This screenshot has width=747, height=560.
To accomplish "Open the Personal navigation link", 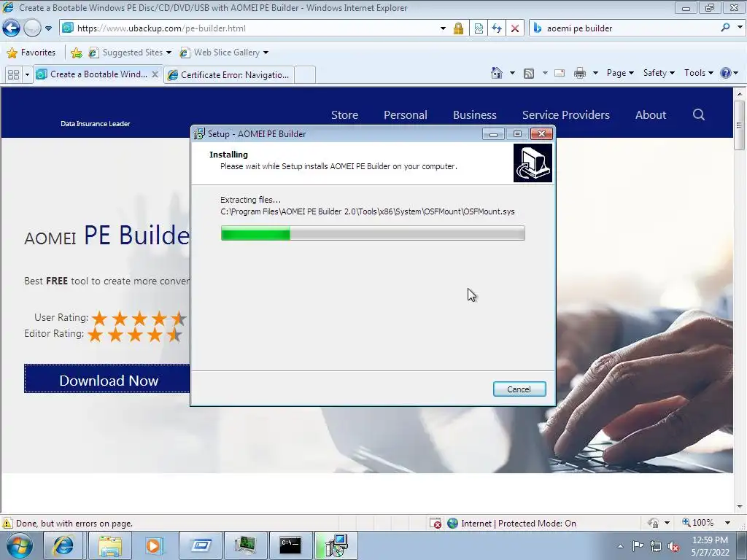I will point(406,114).
